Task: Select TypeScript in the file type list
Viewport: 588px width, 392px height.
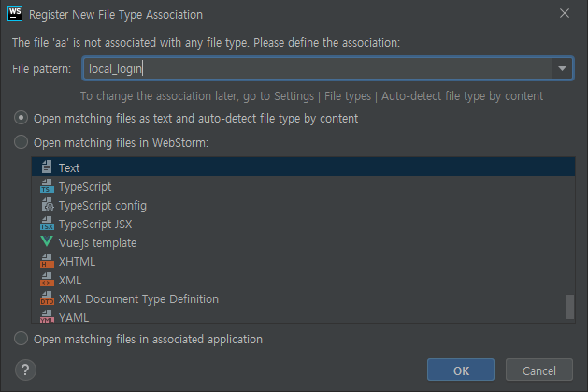Action: pyautogui.click(x=303, y=186)
